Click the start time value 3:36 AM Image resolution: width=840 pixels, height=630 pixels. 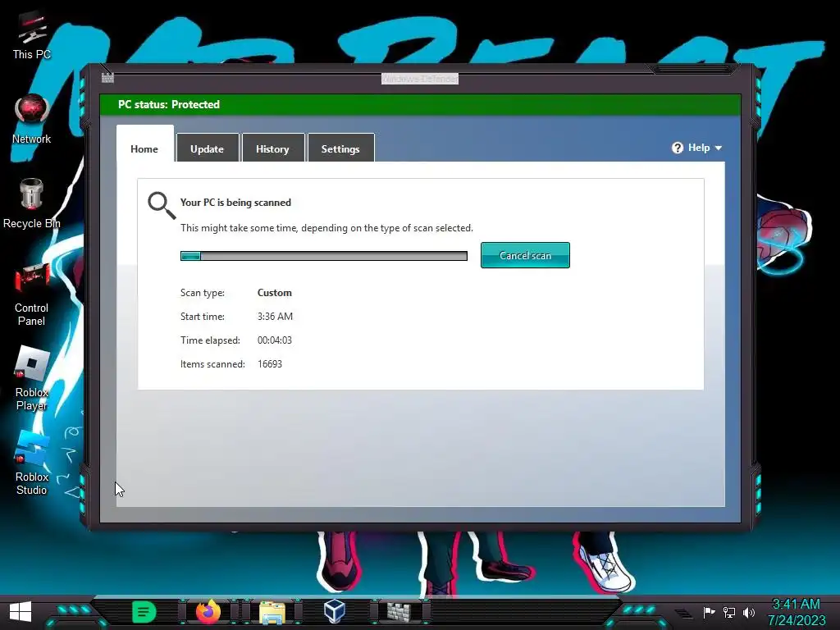point(275,317)
